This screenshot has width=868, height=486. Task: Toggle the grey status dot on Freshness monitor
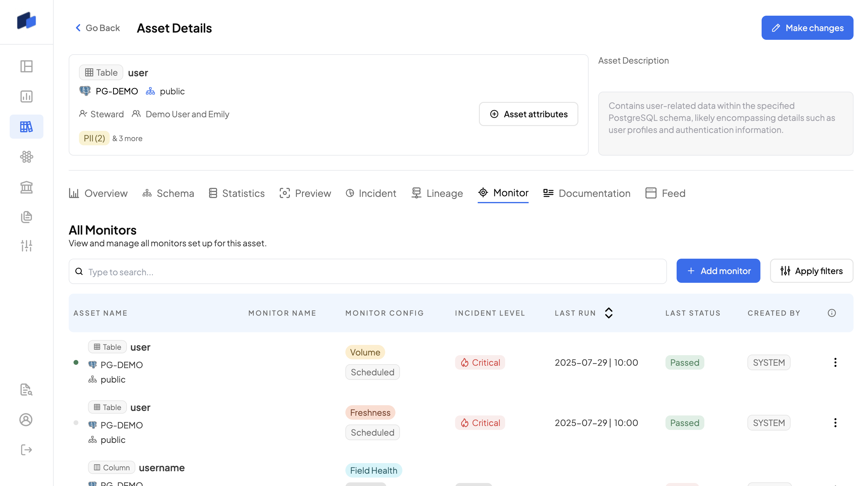76,423
